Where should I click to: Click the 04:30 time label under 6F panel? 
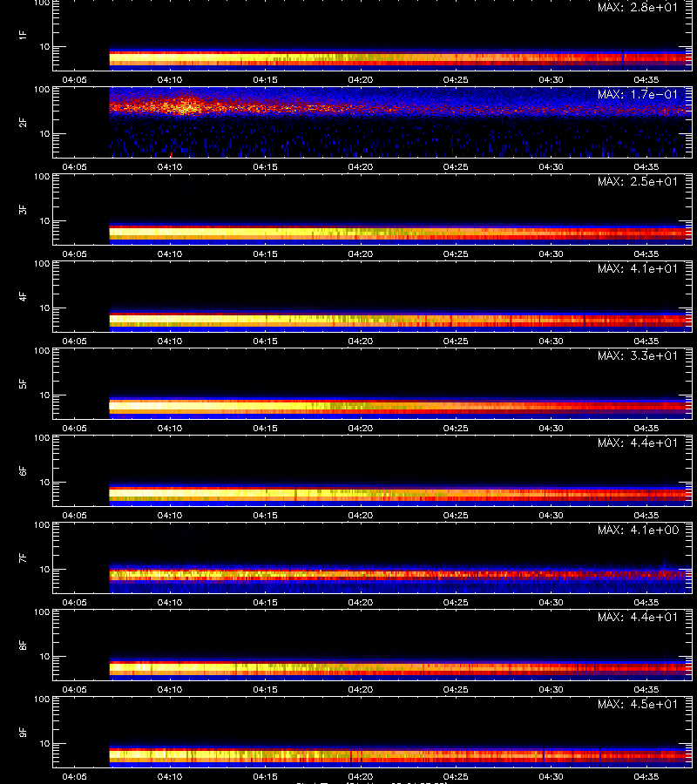pyautogui.click(x=551, y=515)
